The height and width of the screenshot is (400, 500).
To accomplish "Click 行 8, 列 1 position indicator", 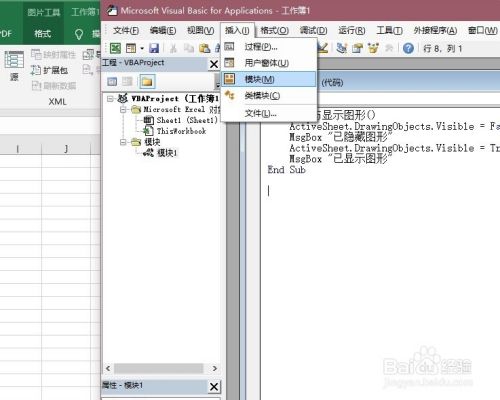I will pyautogui.click(x=443, y=49).
